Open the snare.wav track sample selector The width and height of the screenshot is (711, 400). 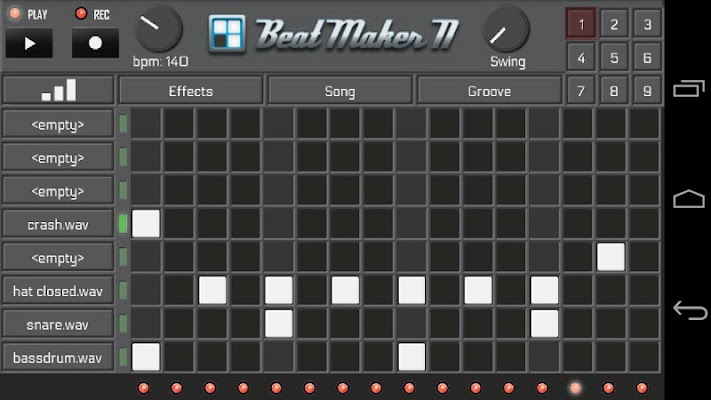(58, 324)
